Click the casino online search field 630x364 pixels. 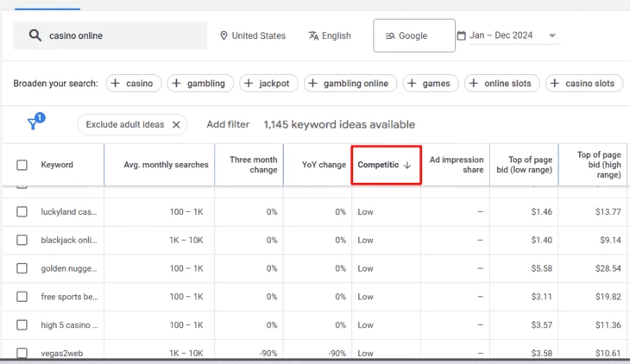point(110,35)
